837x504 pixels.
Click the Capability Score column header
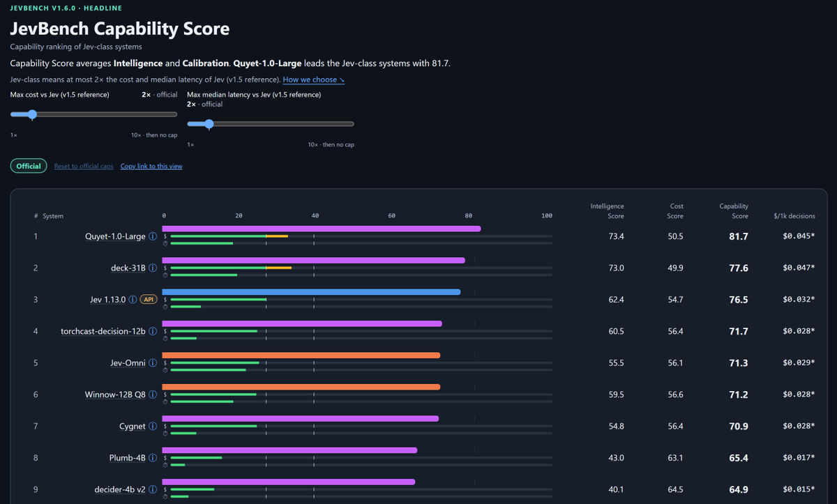tap(734, 211)
